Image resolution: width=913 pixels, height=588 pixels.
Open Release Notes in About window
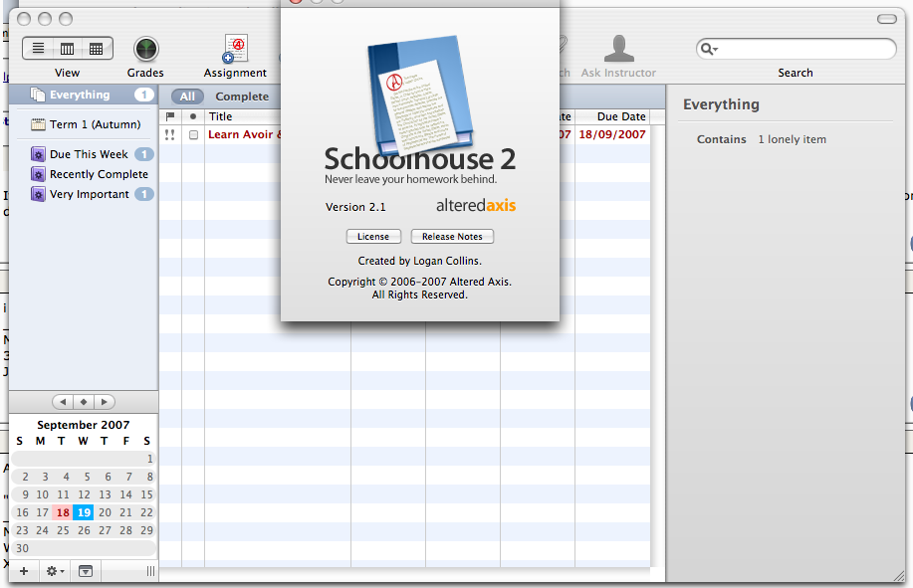point(452,237)
